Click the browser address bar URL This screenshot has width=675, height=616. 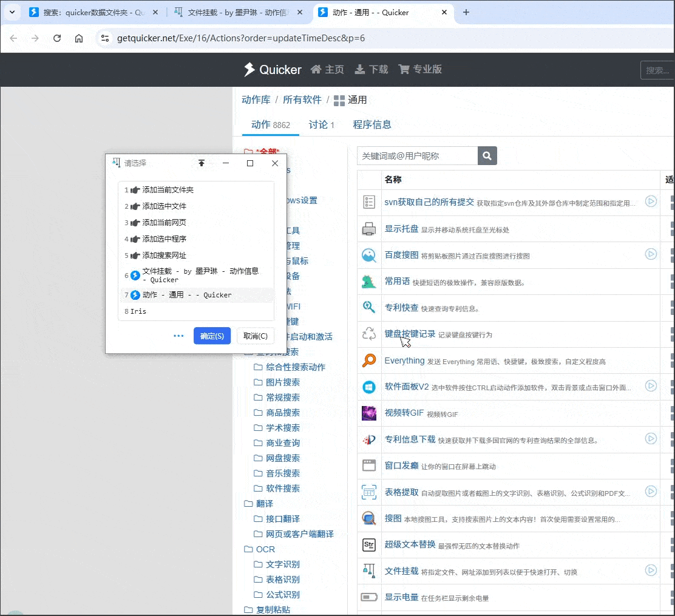[240, 38]
